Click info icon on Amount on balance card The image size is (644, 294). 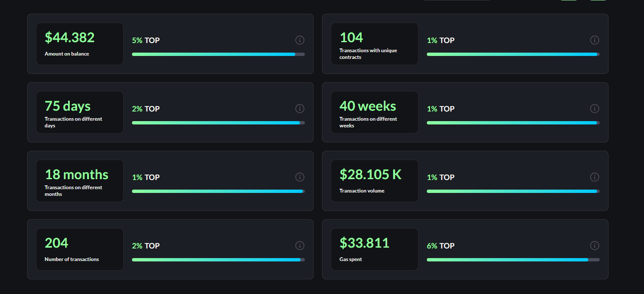[299, 40]
